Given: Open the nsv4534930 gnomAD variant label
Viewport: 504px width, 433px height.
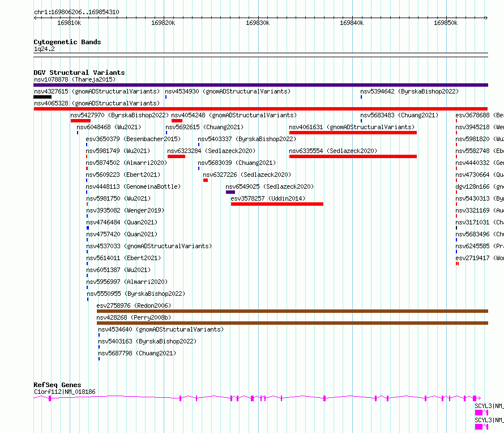Looking at the screenshot, I should [x=228, y=91].
